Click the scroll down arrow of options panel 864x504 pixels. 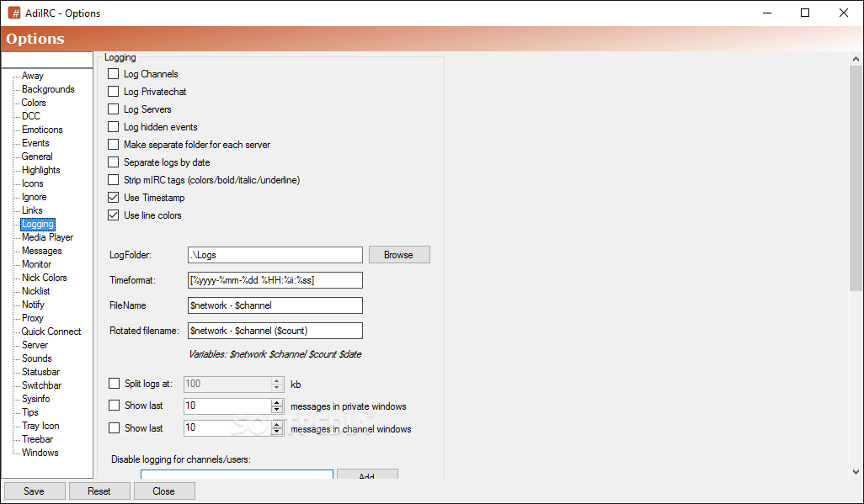[856, 472]
